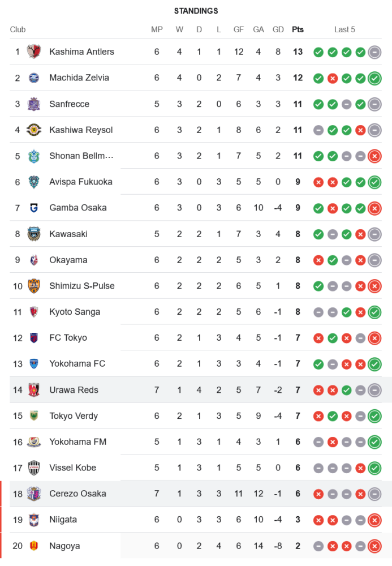
Task: Click the Shimizu S-Pulse orange crest
Action: 34,286
